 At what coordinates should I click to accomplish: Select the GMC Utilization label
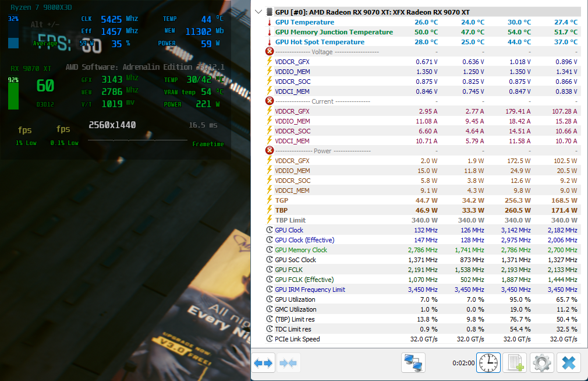click(x=296, y=309)
